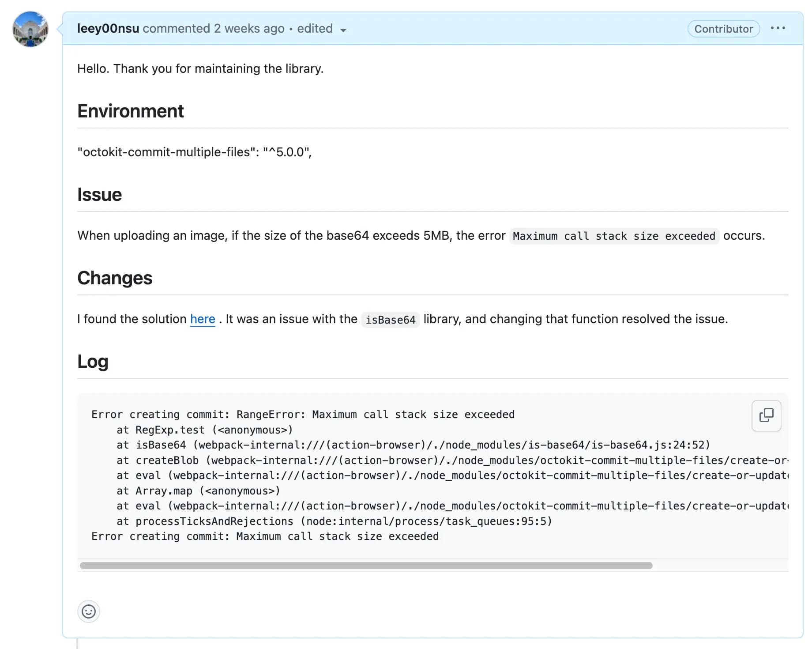Click leey00nsu's profile avatar
812x649 pixels.
point(30,29)
